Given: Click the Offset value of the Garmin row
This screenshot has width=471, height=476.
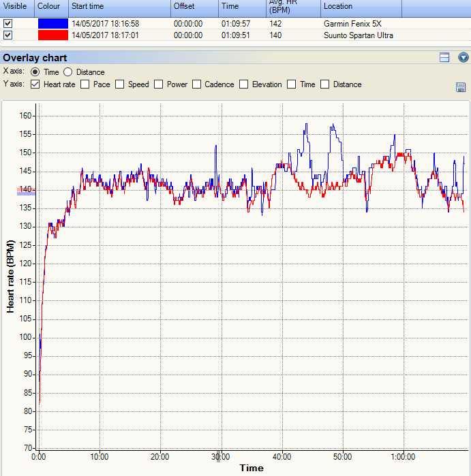Looking at the screenshot, I should 188,23.
